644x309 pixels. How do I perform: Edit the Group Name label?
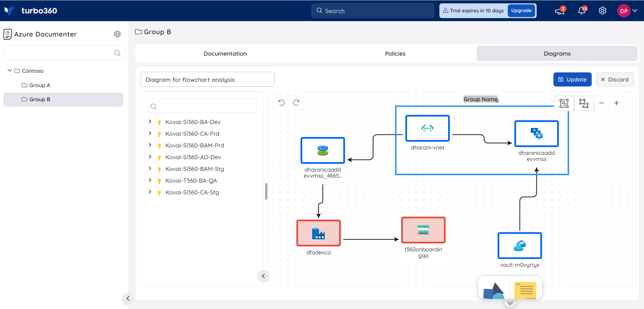[x=480, y=99]
